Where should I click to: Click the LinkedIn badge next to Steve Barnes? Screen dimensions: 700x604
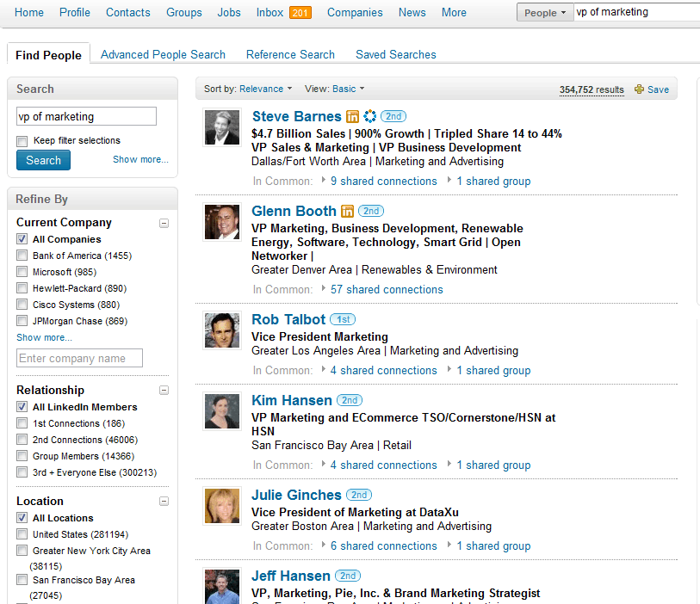coord(352,116)
